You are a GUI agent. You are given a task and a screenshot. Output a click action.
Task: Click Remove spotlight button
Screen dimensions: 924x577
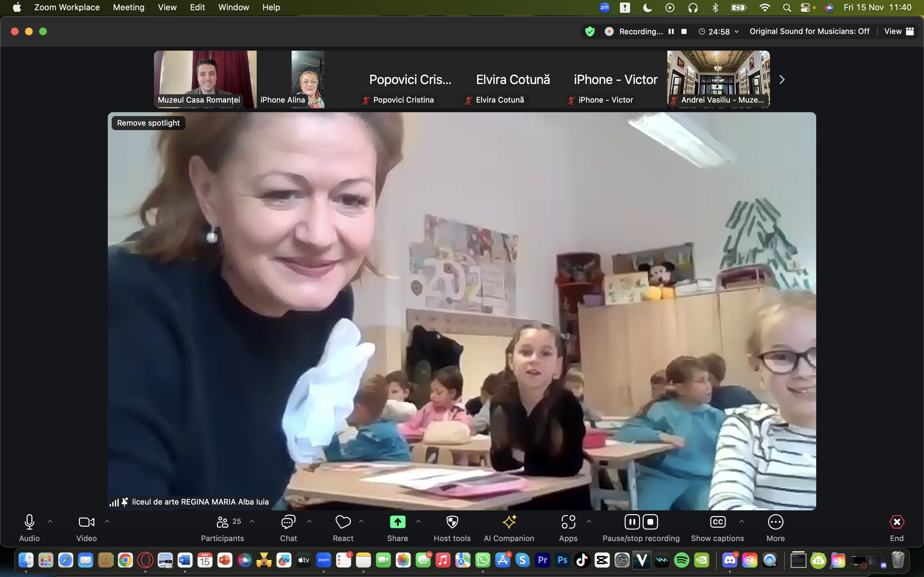coord(148,123)
